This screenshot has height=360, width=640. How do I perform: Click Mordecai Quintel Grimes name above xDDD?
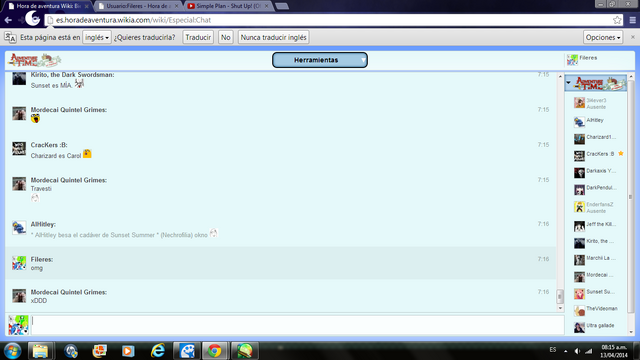click(x=69, y=292)
